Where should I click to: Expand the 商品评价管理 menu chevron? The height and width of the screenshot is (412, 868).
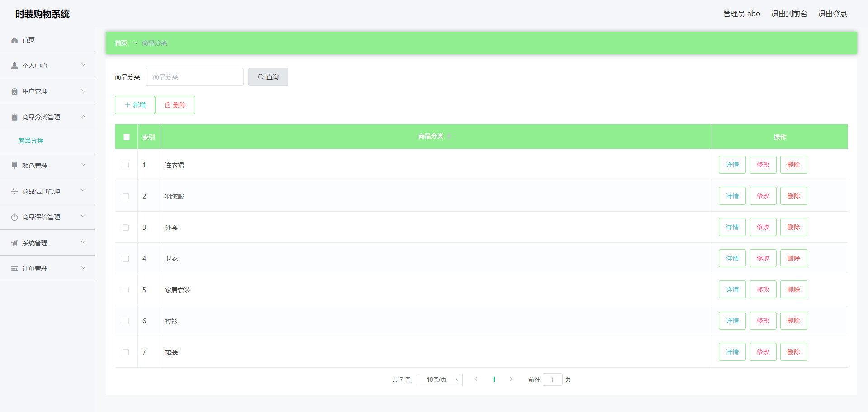click(83, 217)
